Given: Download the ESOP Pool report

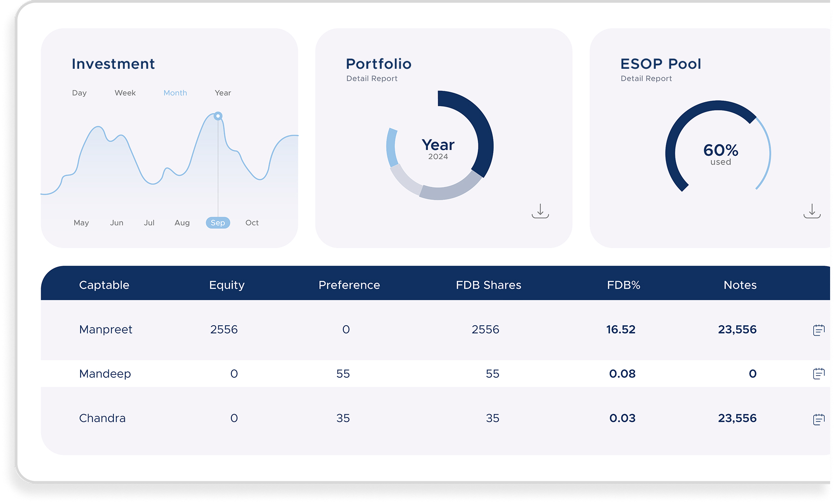Looking at the screenshot, I should click(x=811, y=211).
